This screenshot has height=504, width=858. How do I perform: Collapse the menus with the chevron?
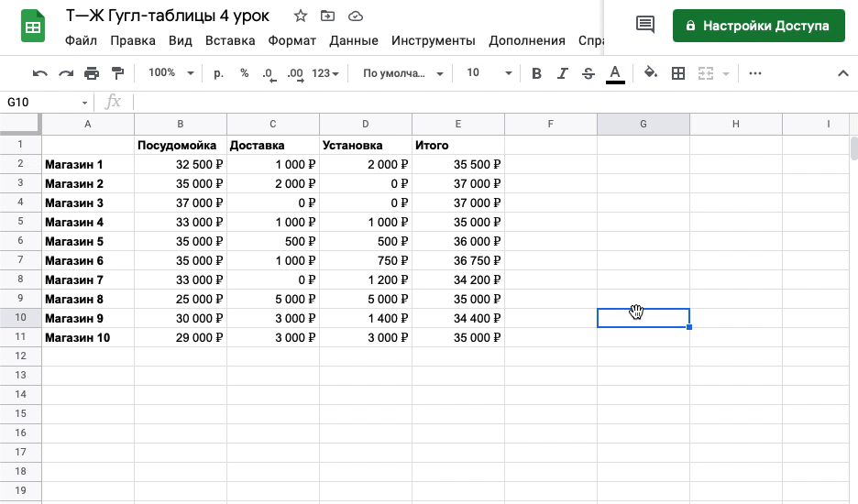843,73
